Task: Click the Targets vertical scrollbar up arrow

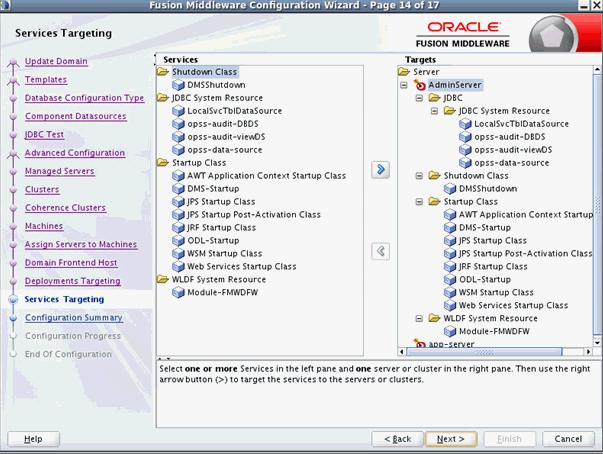Action: [597, 70]
